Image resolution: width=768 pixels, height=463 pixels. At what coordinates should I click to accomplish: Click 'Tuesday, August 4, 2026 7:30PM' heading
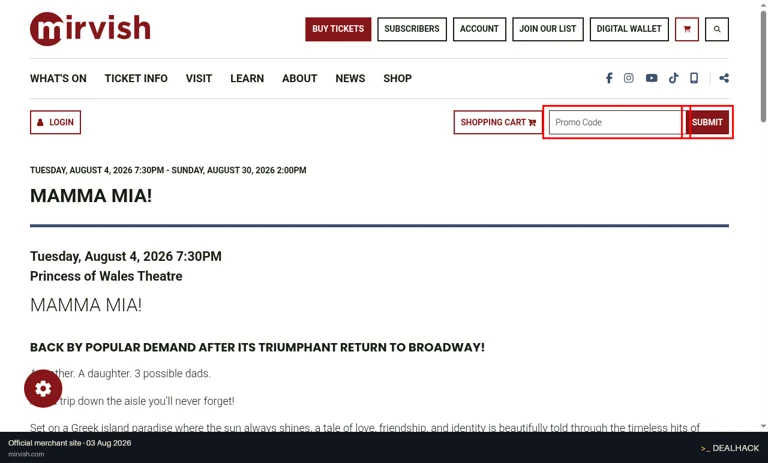coord(126,257)
